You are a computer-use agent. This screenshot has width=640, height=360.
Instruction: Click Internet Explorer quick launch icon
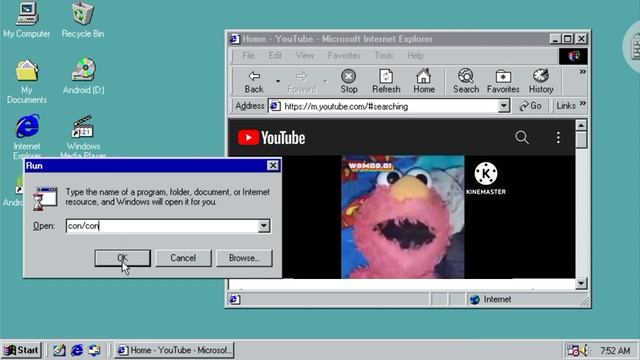coord(77,350)
